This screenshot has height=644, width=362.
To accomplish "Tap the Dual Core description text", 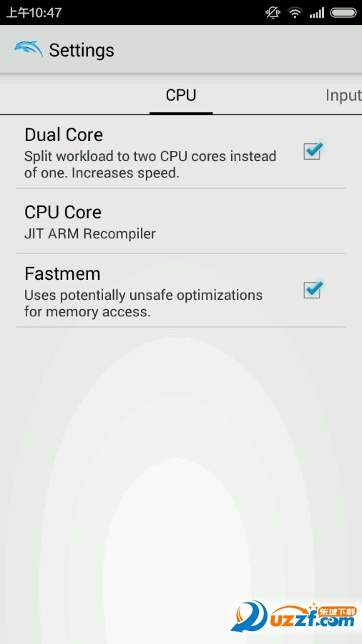I will click(x=150, y=165).
